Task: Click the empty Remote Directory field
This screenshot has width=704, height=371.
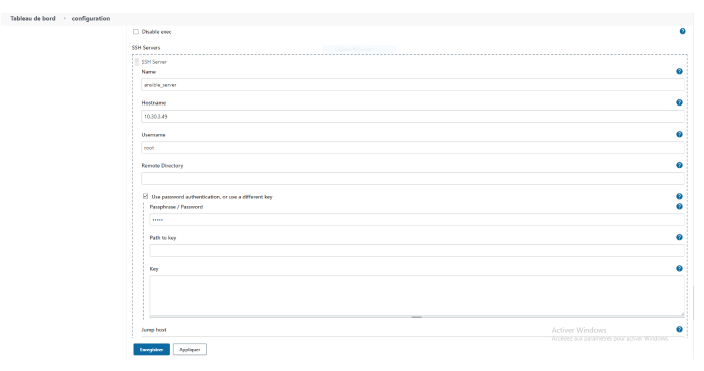Action: click(413, 179)
